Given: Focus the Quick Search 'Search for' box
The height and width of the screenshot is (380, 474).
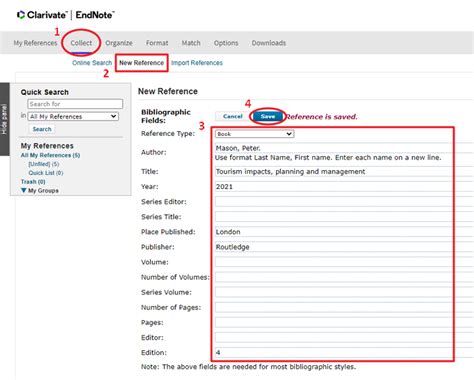Looking at the screenshot, I should 75,104.
